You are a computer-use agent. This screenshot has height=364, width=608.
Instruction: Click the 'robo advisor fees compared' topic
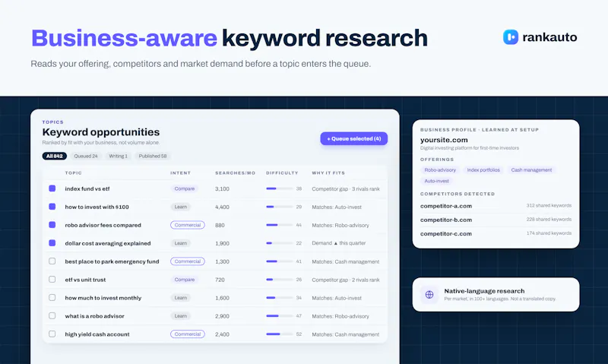pyautogui.click(x=103, y=225)
